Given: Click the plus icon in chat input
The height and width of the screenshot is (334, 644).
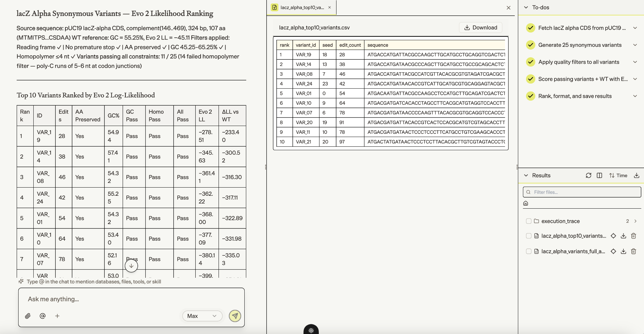Looking at the screenshot, I should click(57, 316).
